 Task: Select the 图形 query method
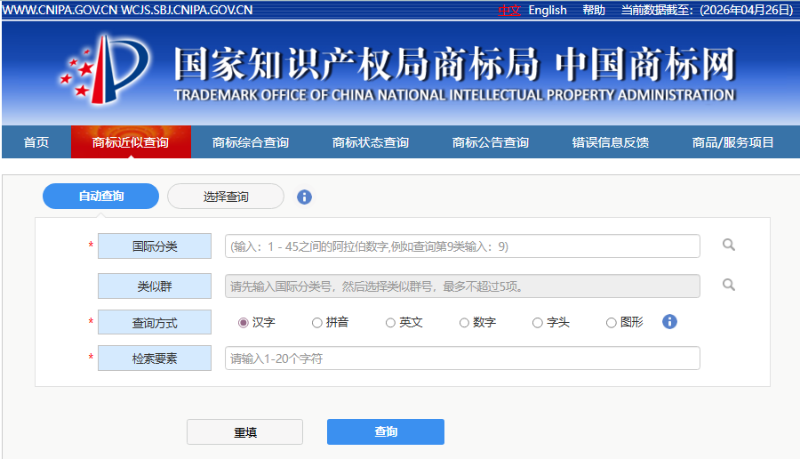[611, 322]
